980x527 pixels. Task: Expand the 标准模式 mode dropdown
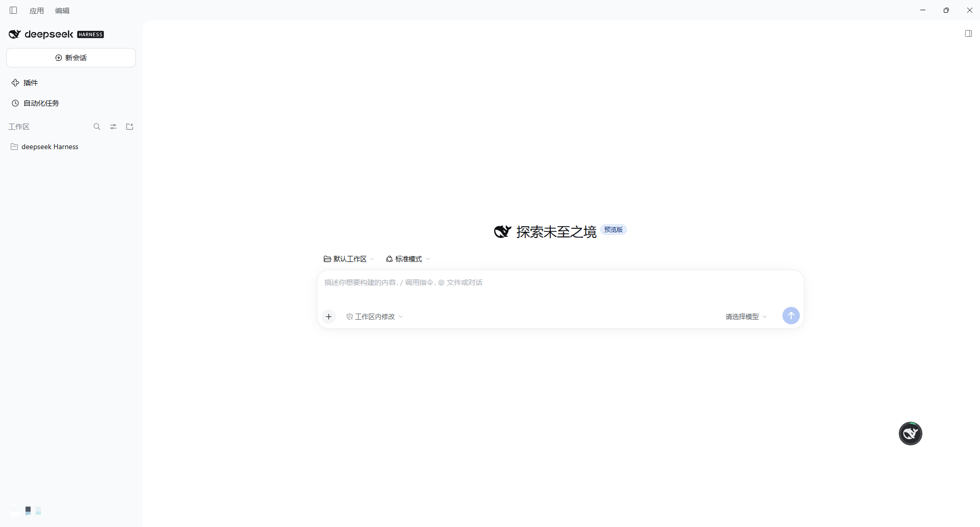(408, 259)
